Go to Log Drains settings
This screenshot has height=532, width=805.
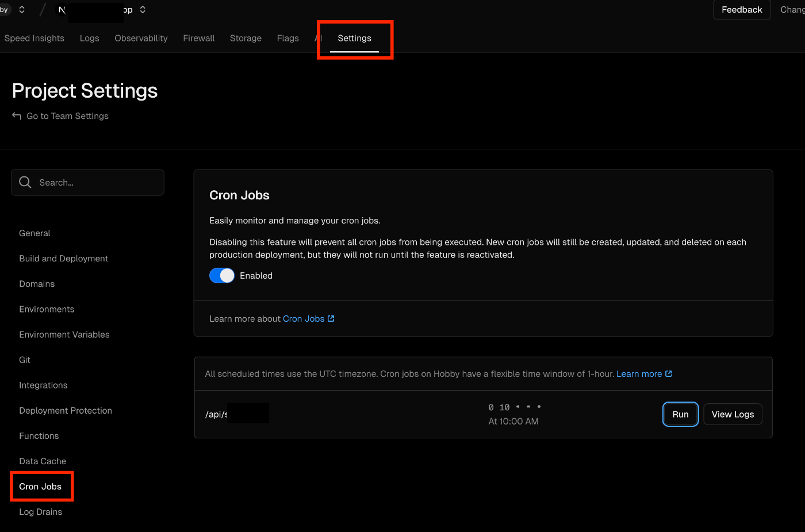(x=41, y=512)
